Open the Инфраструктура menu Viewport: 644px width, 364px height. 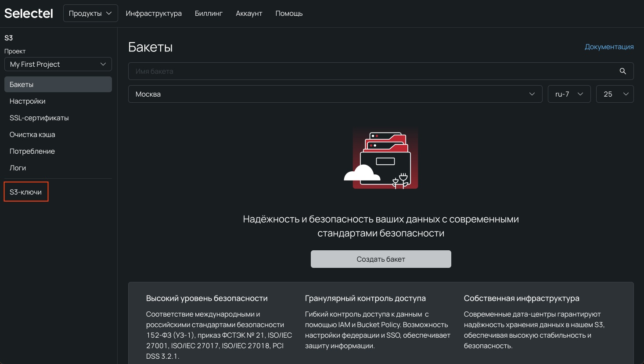pyautogui.click(x=154, y=13)
